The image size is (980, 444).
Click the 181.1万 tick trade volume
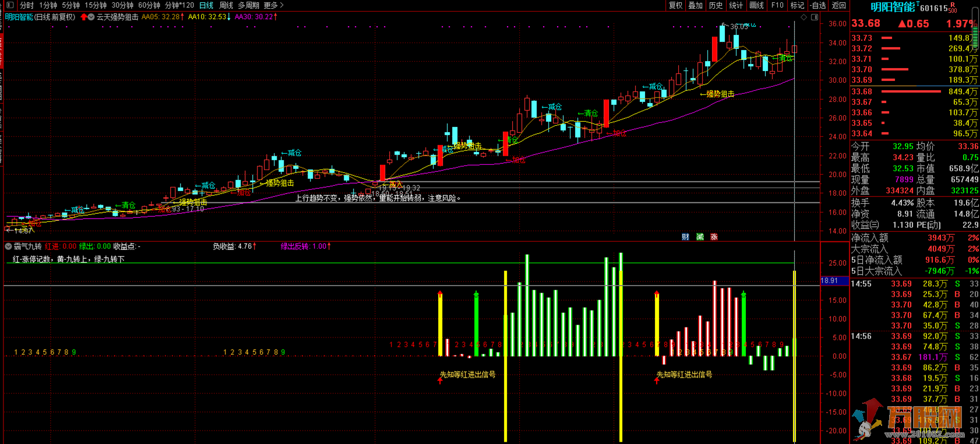pos(933,357)
